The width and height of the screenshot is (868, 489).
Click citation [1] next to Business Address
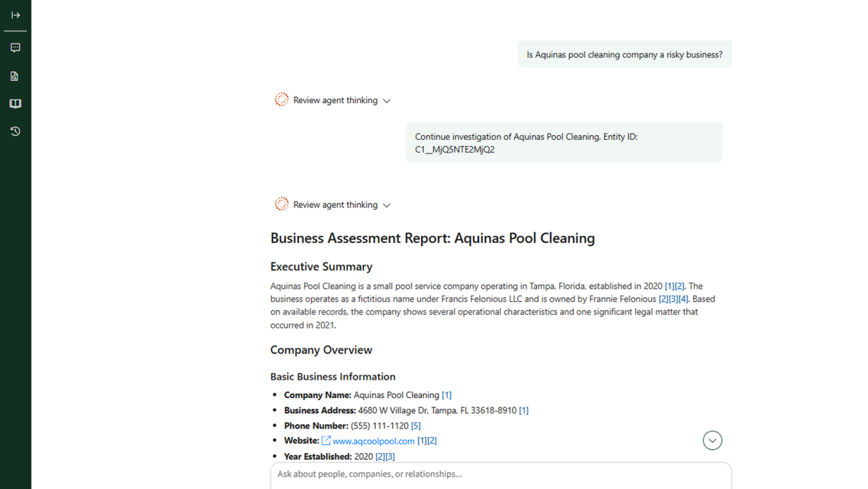pyautogui.click(x=524, y=410)
